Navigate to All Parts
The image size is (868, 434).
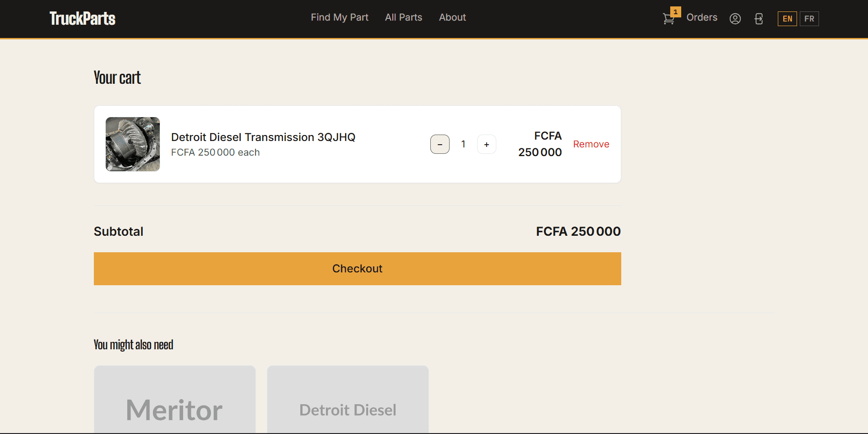pyautogui.click(x=404, y=17)
